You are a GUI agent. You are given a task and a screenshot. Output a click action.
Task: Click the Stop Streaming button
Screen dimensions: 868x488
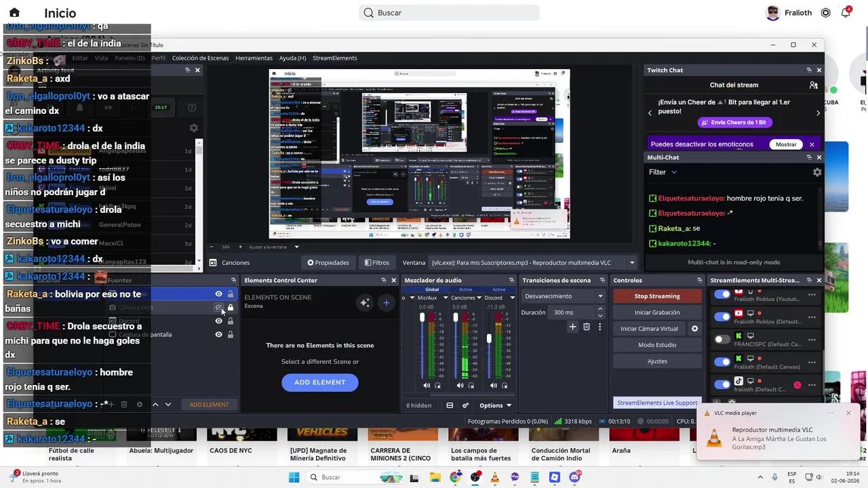657,296
